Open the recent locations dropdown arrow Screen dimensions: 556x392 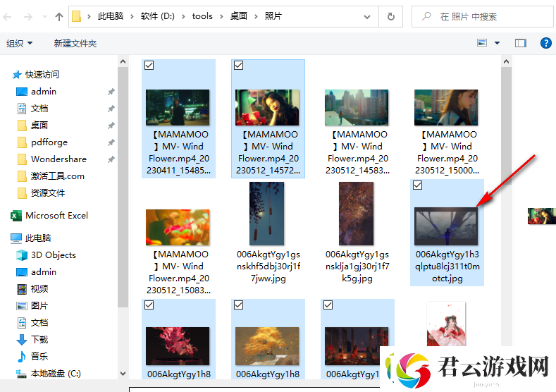pyautogui.click(x=44, y=17)
